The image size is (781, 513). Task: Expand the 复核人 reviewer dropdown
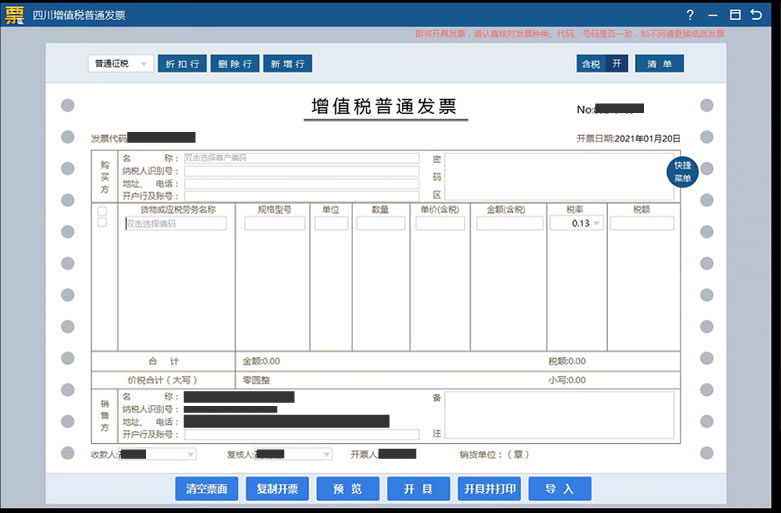pos(325,454)
